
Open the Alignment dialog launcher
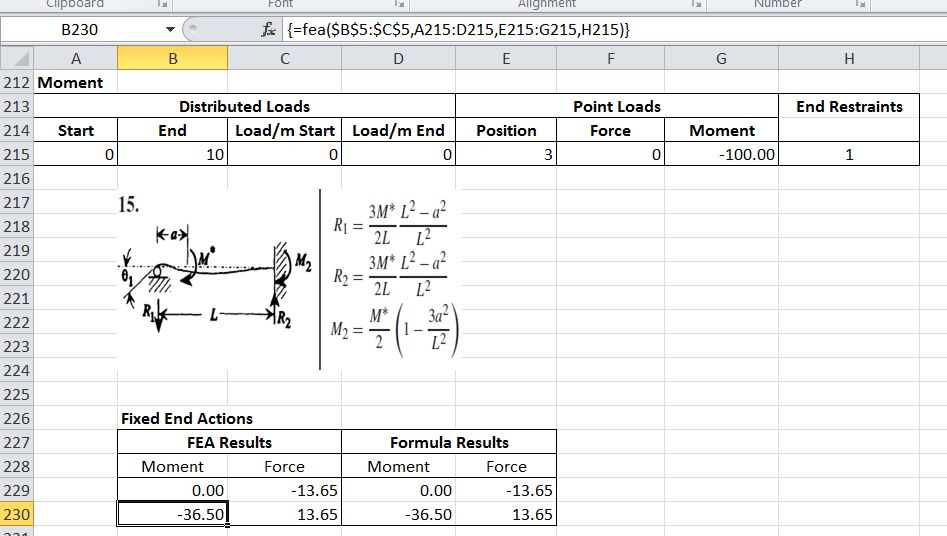pos(695,5)
